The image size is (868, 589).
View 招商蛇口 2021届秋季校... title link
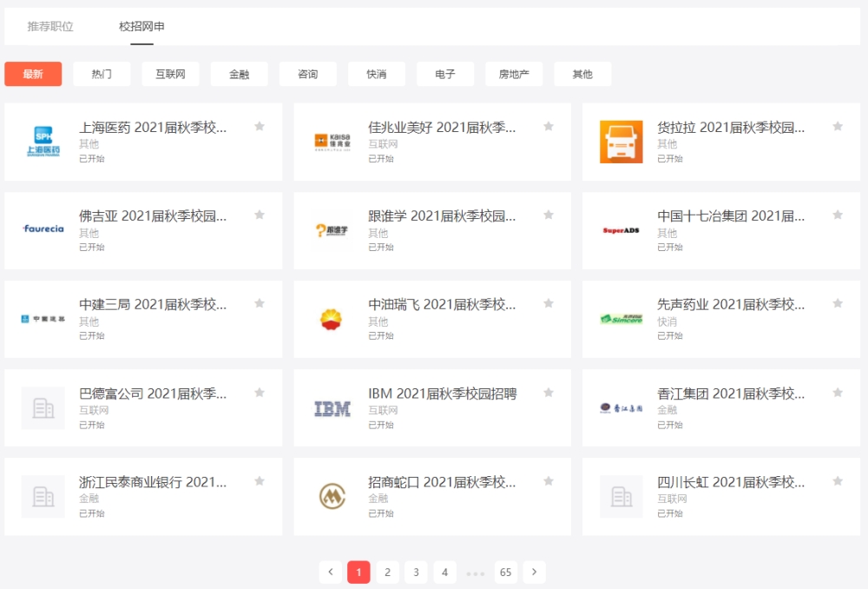pyautogui.click(x=442, y=482)
